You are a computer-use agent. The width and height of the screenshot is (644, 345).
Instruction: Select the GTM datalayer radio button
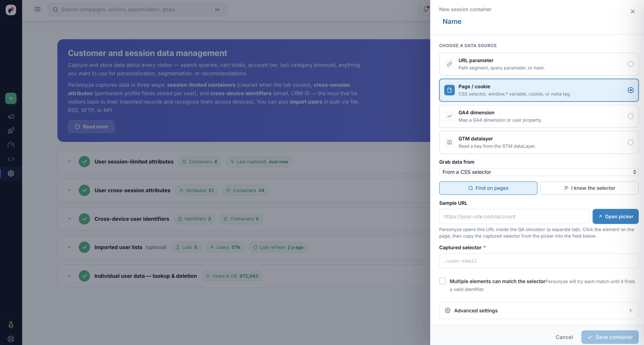(x=630, y=142)
